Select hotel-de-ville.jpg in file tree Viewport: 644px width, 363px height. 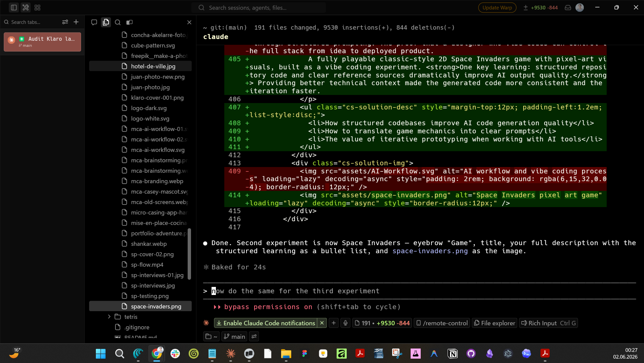[140, 66]
